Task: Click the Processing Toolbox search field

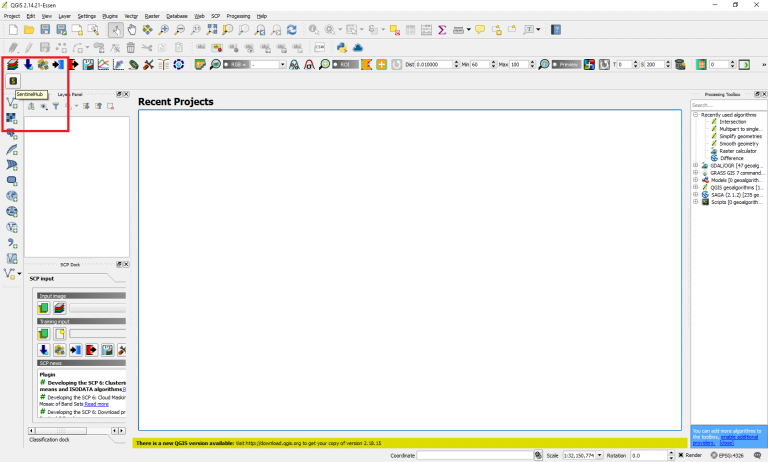Action: tap(728, 105)
